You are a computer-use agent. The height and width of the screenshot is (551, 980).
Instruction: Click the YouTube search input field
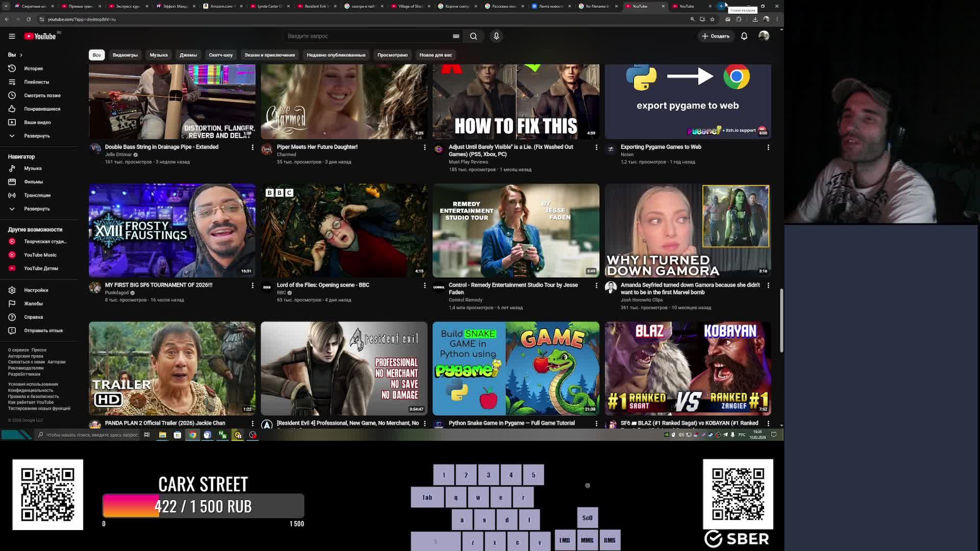[x=367, y=36]
